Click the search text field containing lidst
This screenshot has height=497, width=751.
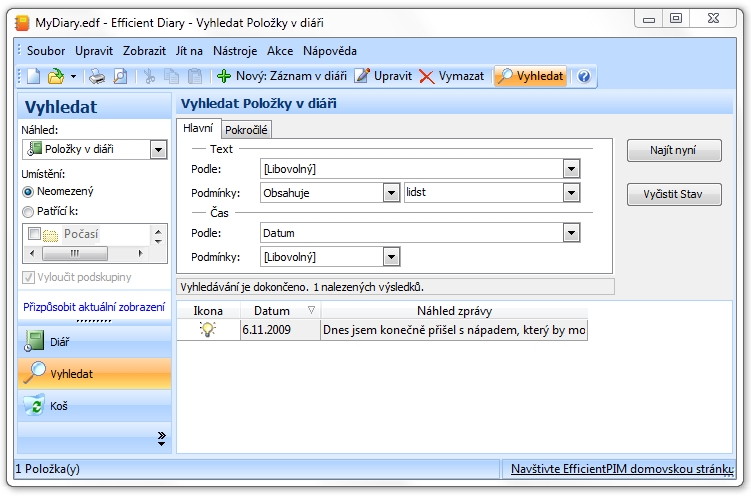[483, 192]
